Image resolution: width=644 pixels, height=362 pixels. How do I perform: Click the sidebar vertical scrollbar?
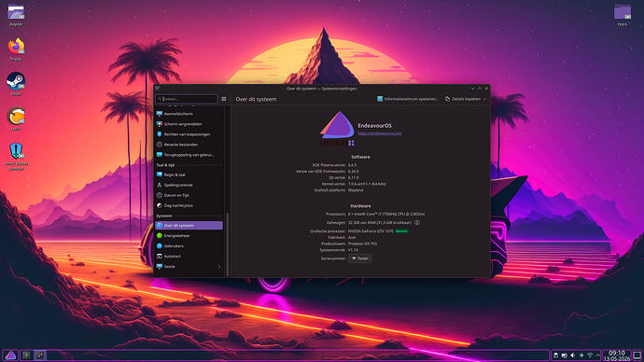227,244
